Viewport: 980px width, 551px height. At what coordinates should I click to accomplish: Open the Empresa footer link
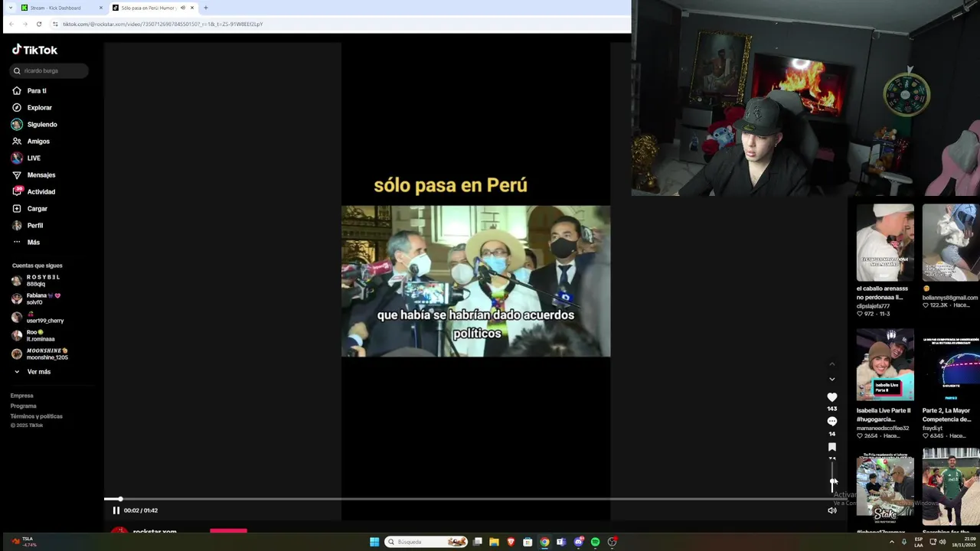click(21, 396)
